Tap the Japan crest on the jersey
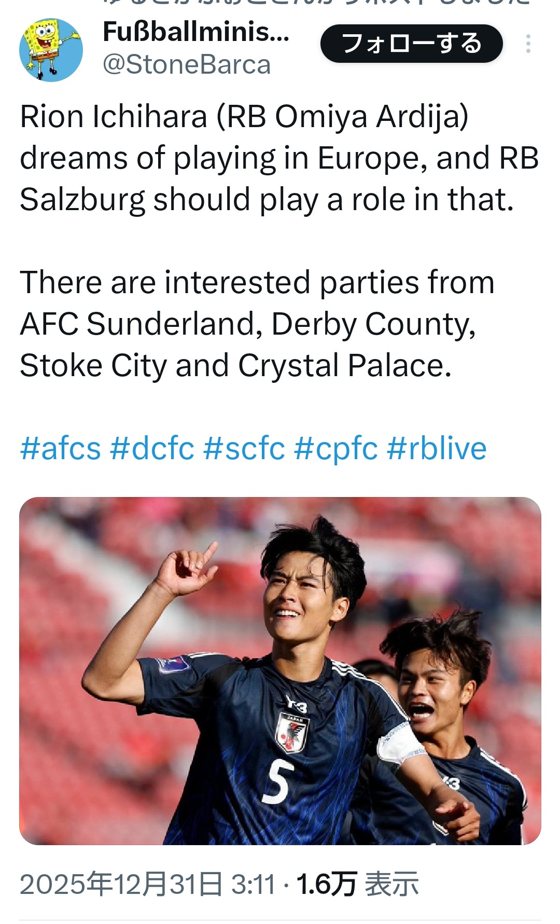 pyautogui.click(x=291, y=733)
